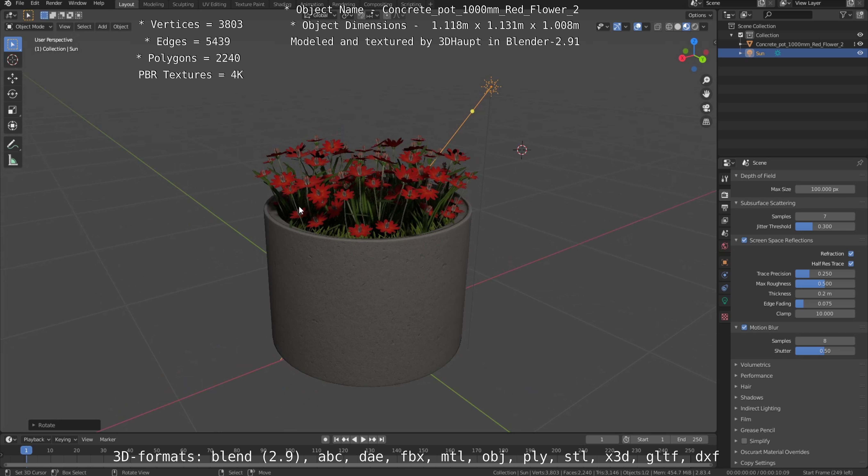This screenshot has width=868, height=476.
Task: Open the File menu
Action: click(20, 3)
